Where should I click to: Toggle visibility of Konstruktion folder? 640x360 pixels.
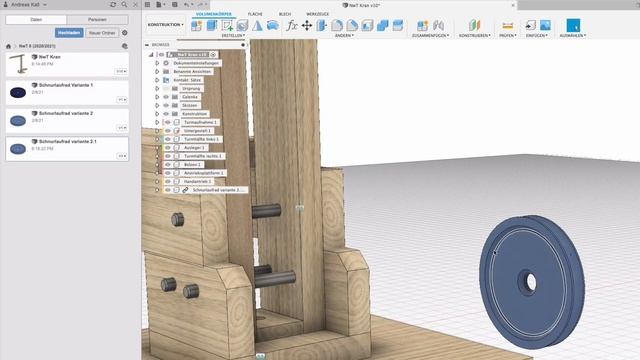[166, 114]
